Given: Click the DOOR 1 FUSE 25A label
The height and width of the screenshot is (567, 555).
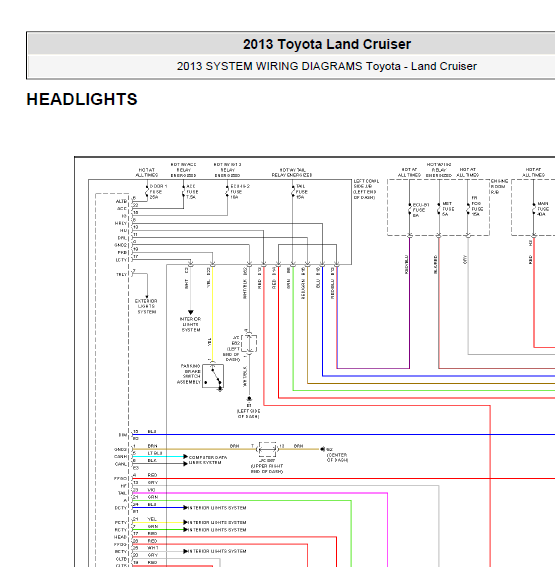Looking at the screenshot, I should (158, 192).
